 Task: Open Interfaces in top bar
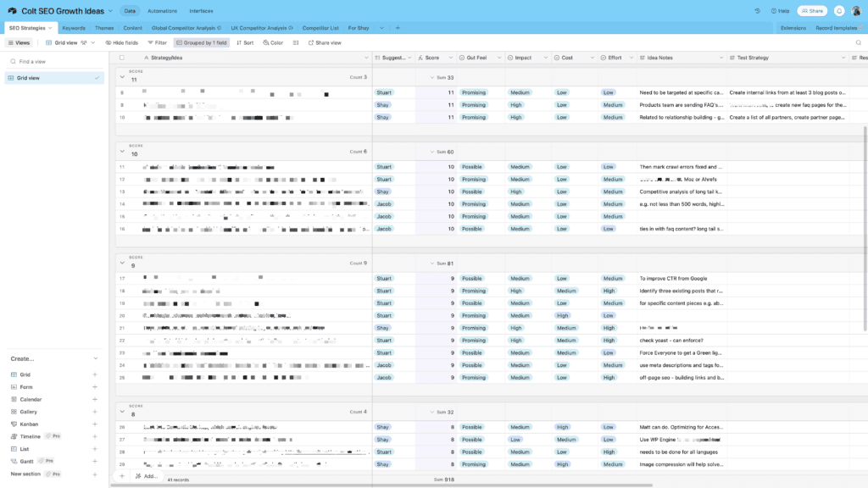tap(201, 11)
